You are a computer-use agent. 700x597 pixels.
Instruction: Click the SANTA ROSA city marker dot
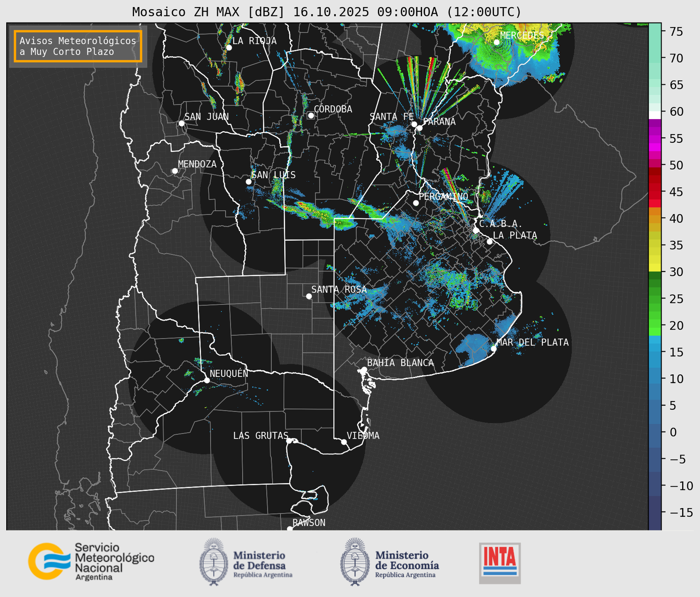pyautogui.click(x=309, y=296)
